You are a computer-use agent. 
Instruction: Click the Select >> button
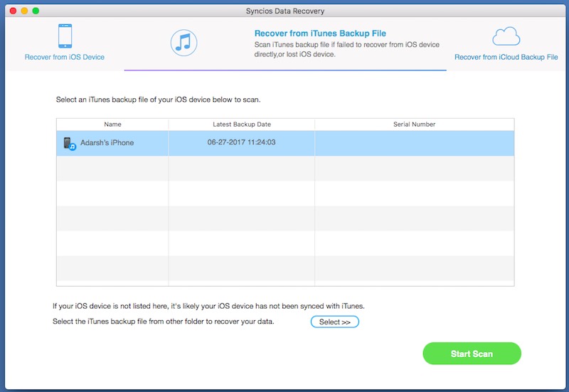click(334, 322)
